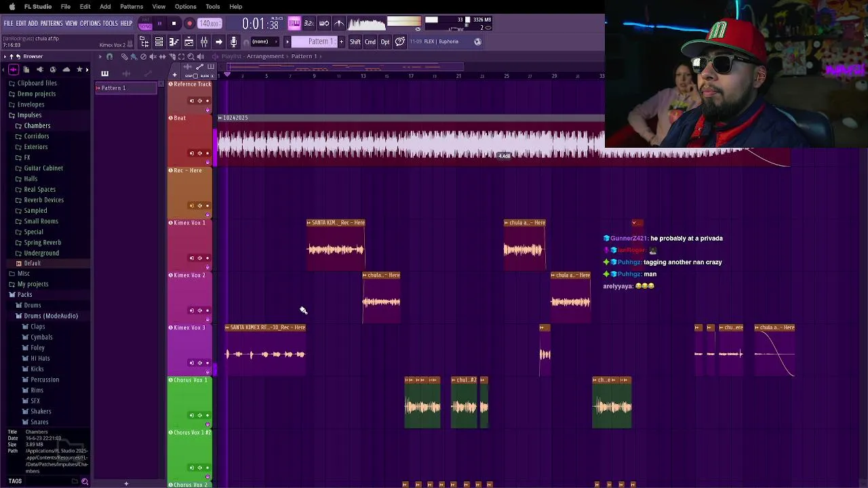Viewport: 868px width, 488px height.
Task: Open the Mixer window from the toolbar
Action: (203, 42)
